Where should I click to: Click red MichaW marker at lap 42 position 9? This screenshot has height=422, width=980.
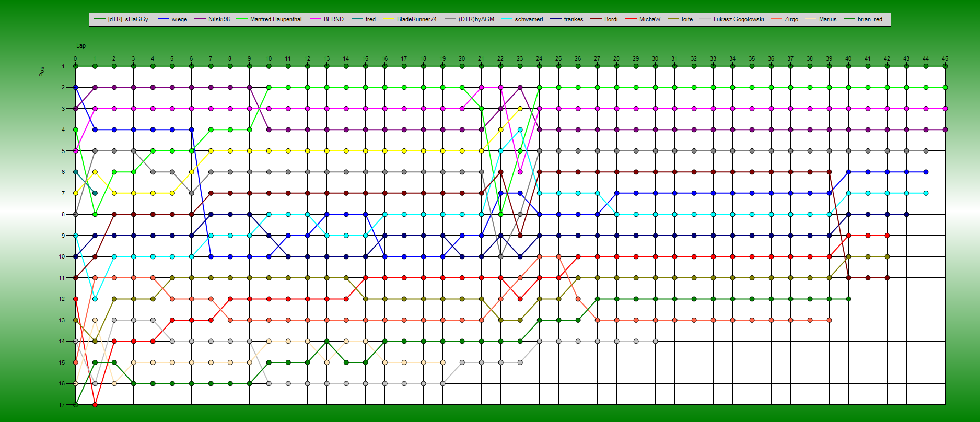coord(887,236)
